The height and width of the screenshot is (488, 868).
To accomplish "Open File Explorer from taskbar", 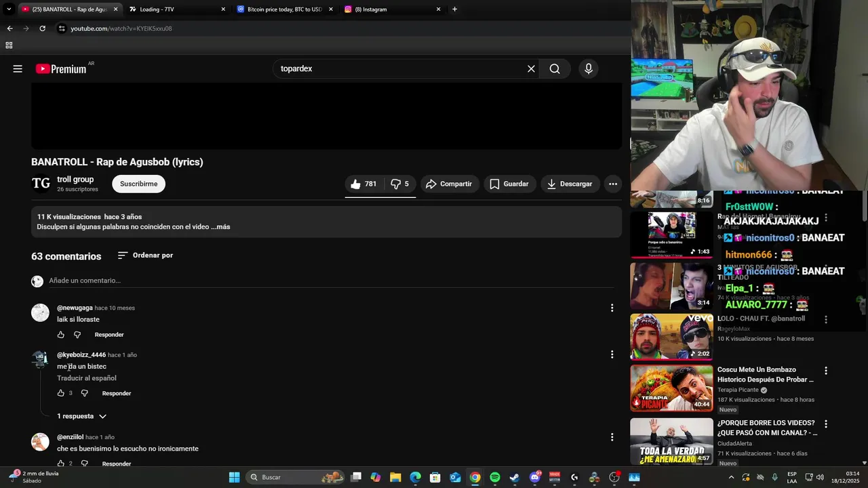I will 395,477.
